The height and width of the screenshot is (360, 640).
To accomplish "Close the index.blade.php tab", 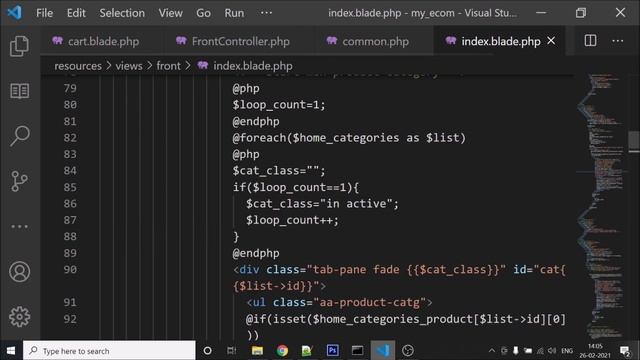I will click(x=551, y=41).
